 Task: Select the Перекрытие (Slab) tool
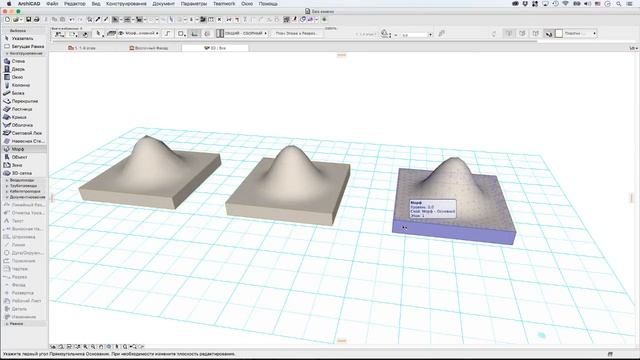[x=24, y=101]
